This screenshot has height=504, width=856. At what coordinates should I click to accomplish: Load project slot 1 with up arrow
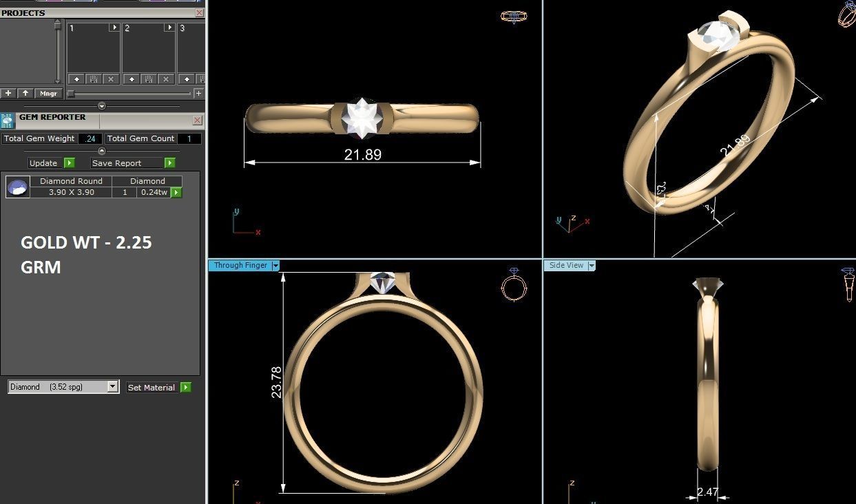76,79
